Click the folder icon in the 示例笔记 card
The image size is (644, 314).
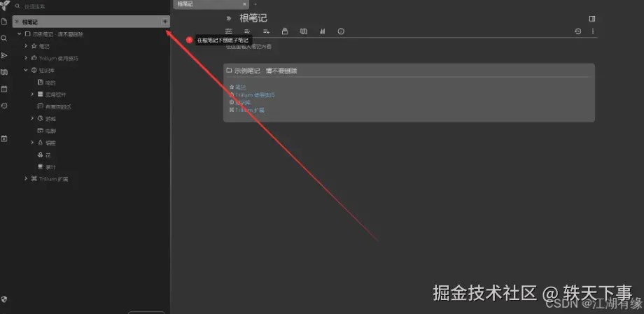[x=229, y=71]
